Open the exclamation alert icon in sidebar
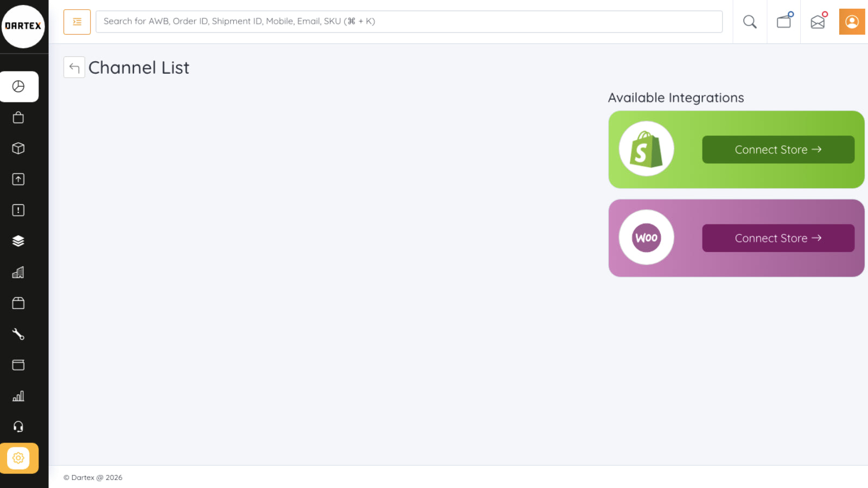 (18, 210)
